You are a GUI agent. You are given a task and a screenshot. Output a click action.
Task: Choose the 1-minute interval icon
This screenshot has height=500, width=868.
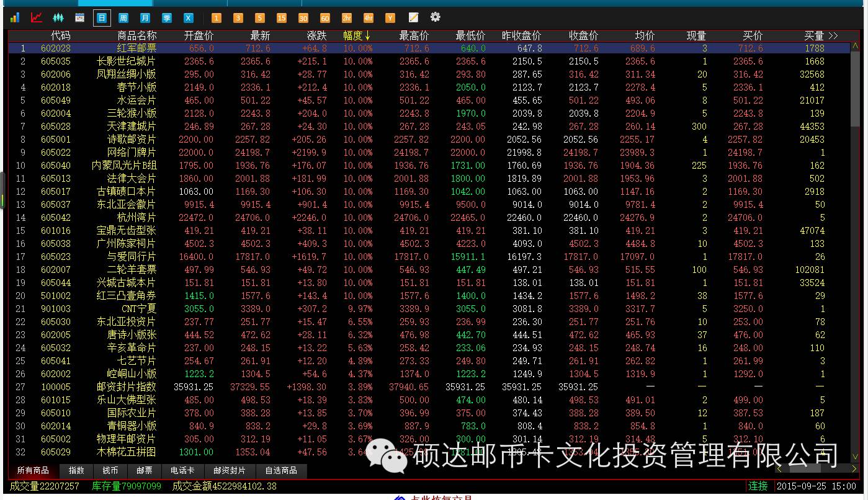pos(217,18)
